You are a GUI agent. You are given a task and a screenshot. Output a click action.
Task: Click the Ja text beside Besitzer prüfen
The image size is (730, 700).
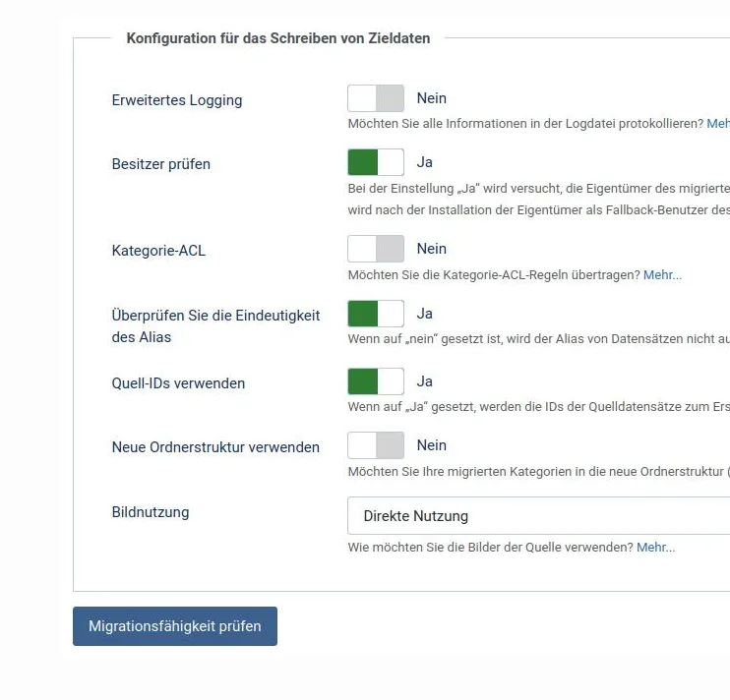coord(425,162)
